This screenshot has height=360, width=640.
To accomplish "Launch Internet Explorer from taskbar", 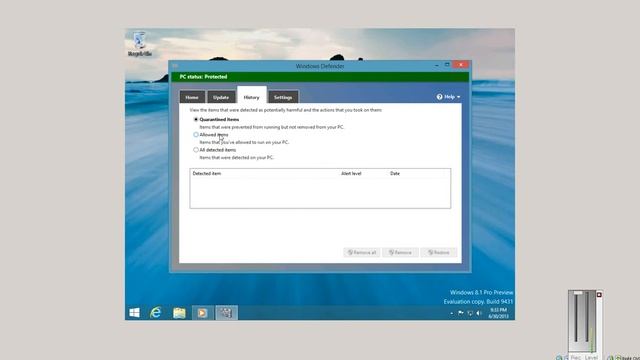I will coord(156,313).
